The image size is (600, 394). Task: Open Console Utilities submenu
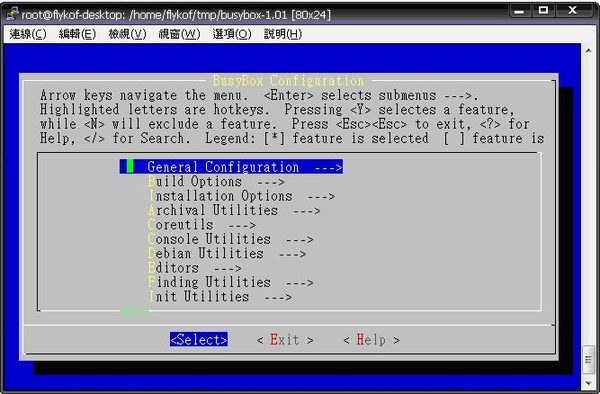[230, 239]
